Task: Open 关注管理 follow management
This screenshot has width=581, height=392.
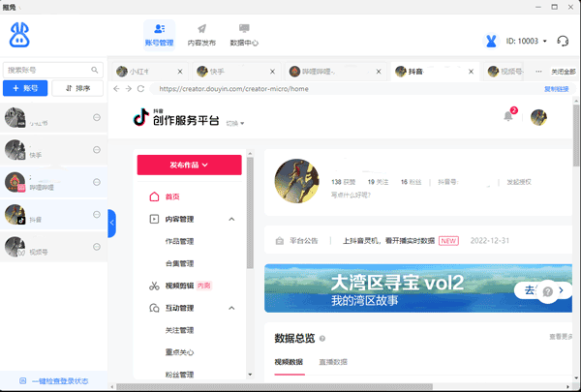Action: tap(179, 330)
